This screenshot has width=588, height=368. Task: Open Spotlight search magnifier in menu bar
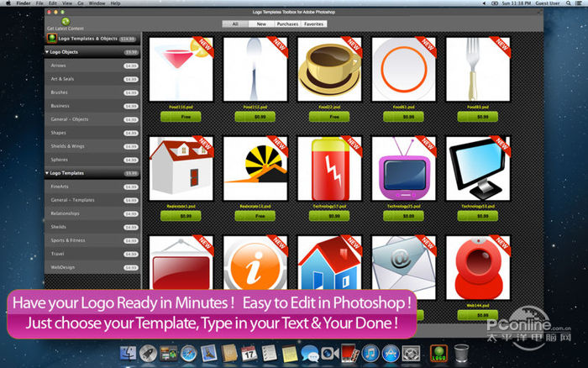pos(569,3)
